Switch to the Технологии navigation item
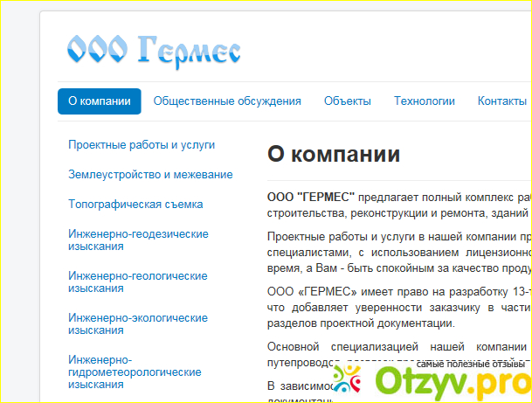Image resolution: width=532 pixels, height=403 pixels. click(x=424, y=101)
